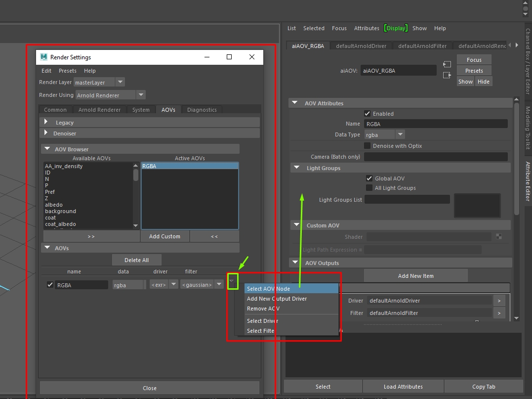Choose Remove AOV from context menu

[291, 309]
